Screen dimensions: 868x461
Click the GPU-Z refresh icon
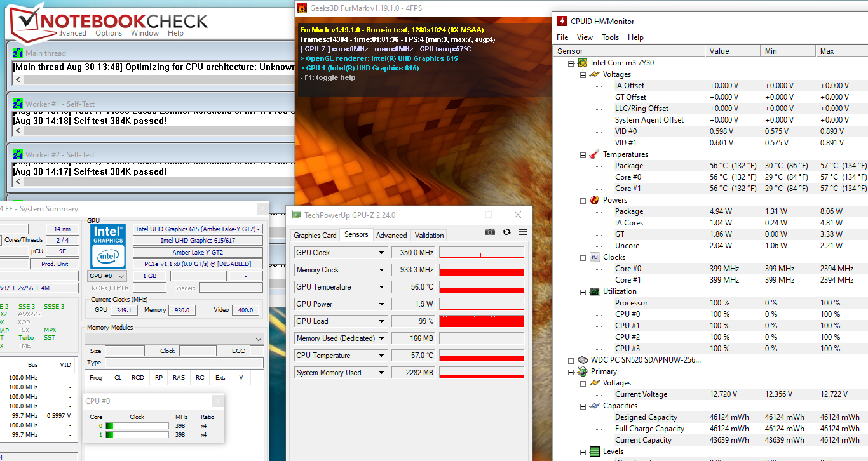click(506, 232)
